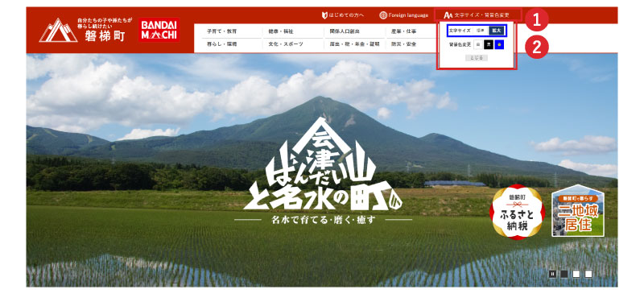Show the second slideshow image indicator
This screenshot has width=644, height=298.
pyautogui.click(x=576, y=274)
